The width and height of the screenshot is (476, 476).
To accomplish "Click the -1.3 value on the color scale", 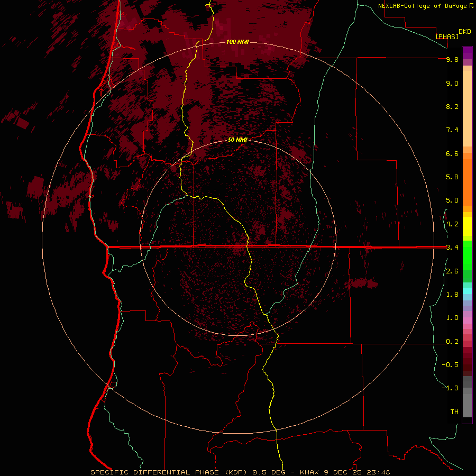I will tap(450, 388).
